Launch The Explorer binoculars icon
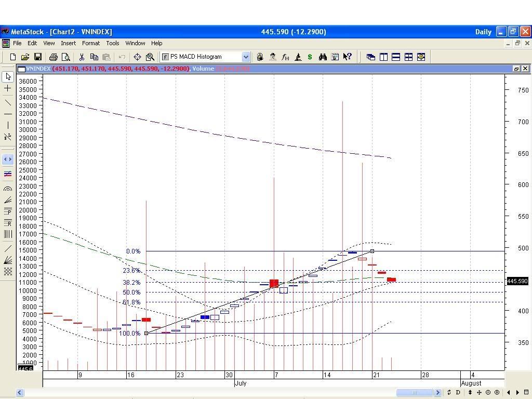 (x=323, y=57)
